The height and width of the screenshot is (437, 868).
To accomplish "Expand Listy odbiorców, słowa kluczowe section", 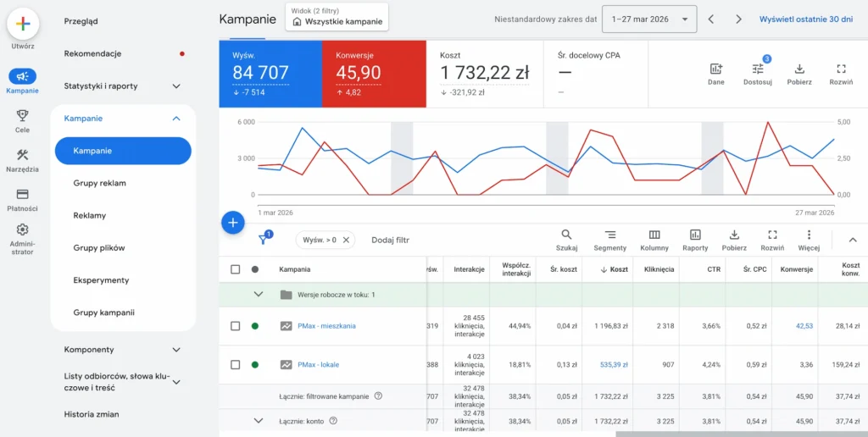I will click(176, 382).
